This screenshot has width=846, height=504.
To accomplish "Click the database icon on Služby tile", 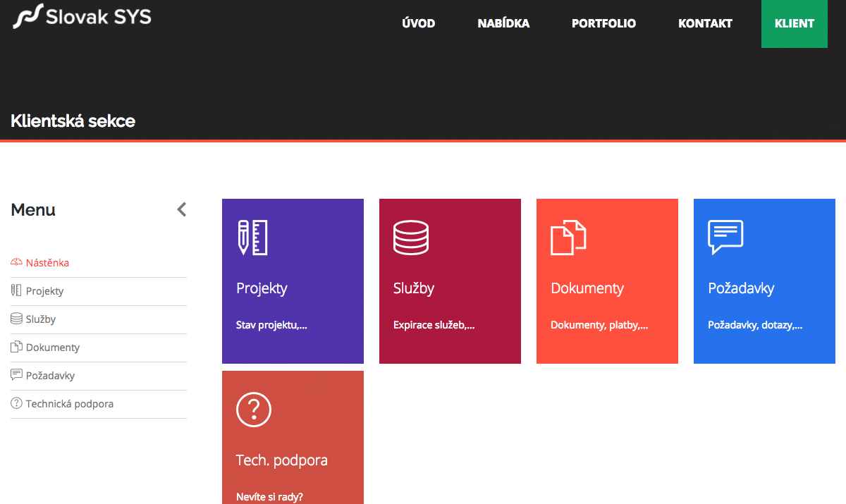I will pos(410,238).
